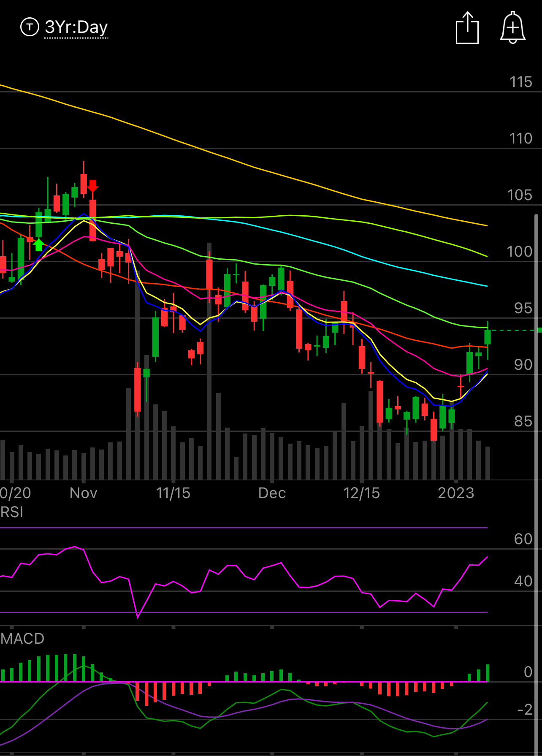Viewport: 542px width, 756px height.
Task: Tap the RSI 60 level label
Action: pyautogui.click(x=523, y=539)
